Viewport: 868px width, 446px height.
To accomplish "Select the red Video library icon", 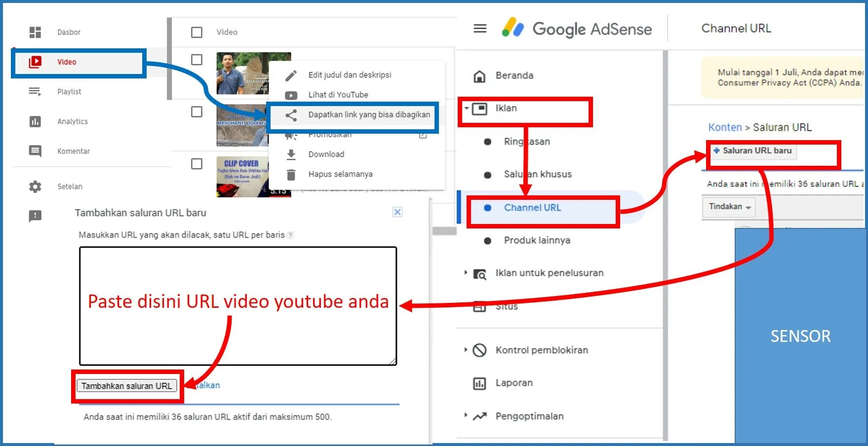I will [x=35, y=62].
